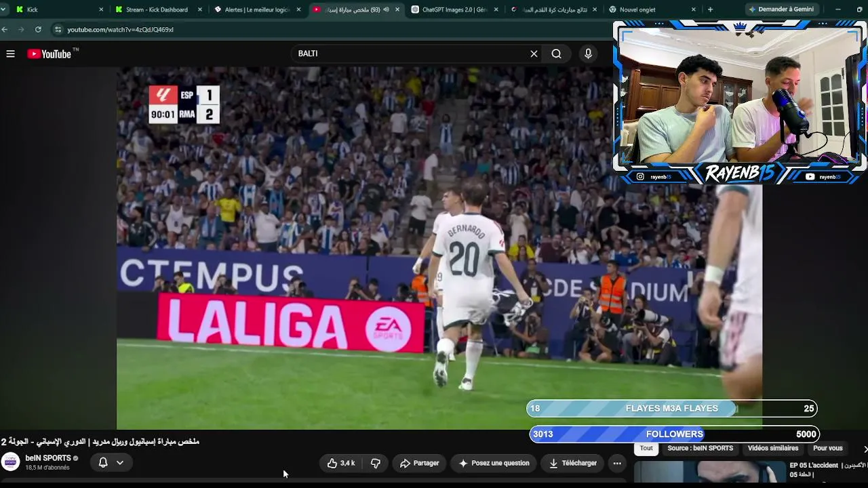
Task: Run search with the magnifier icon
Action: point(556,54)
